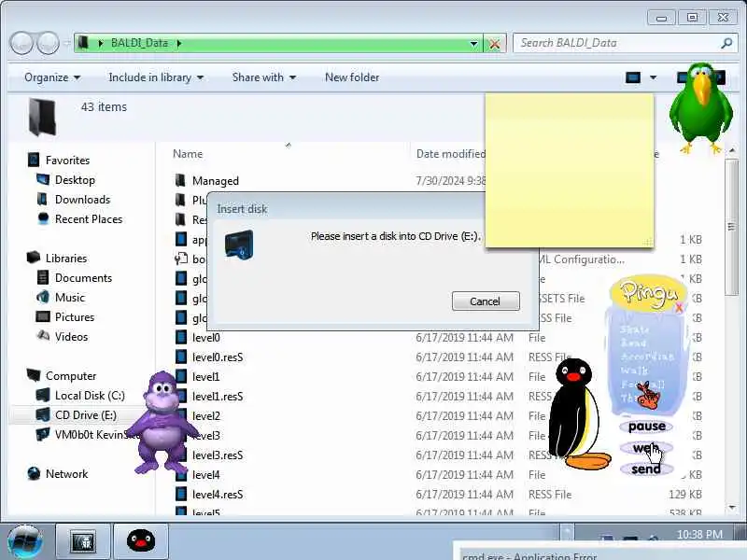Sort by the Date modified column header
The width and height of the screenshot is (747, 560).
[x=450, y=154]
